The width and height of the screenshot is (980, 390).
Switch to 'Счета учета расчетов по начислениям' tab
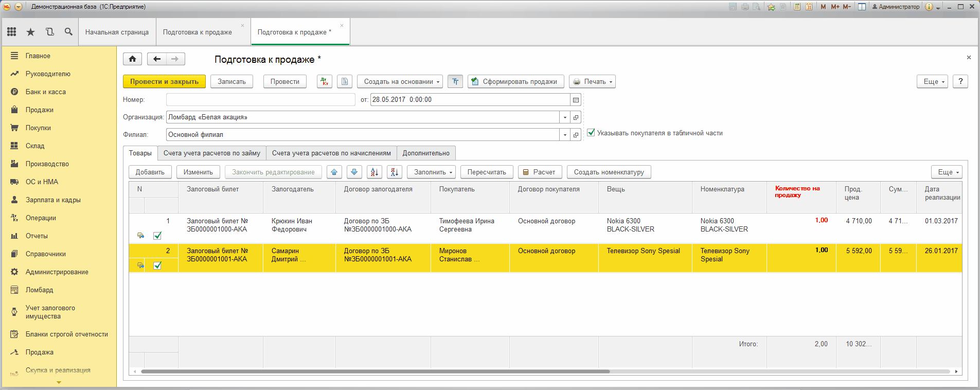point(331,153)
